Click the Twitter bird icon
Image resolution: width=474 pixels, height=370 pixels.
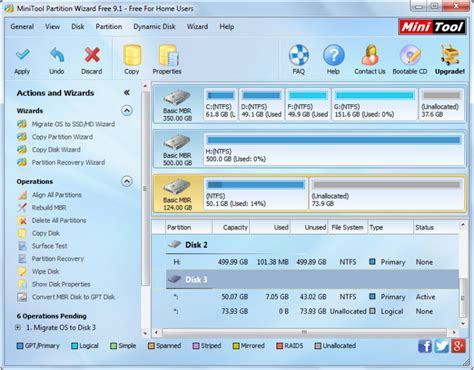(441, 346)
